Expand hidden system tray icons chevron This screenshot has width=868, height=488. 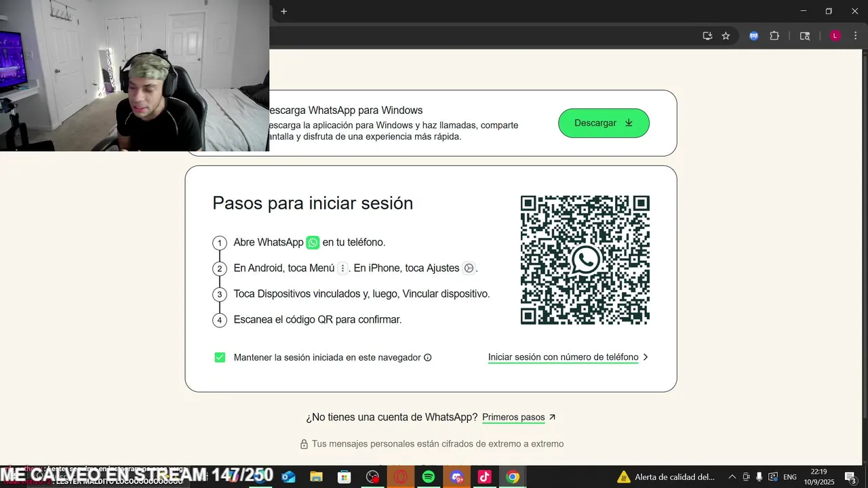(732, 477)
